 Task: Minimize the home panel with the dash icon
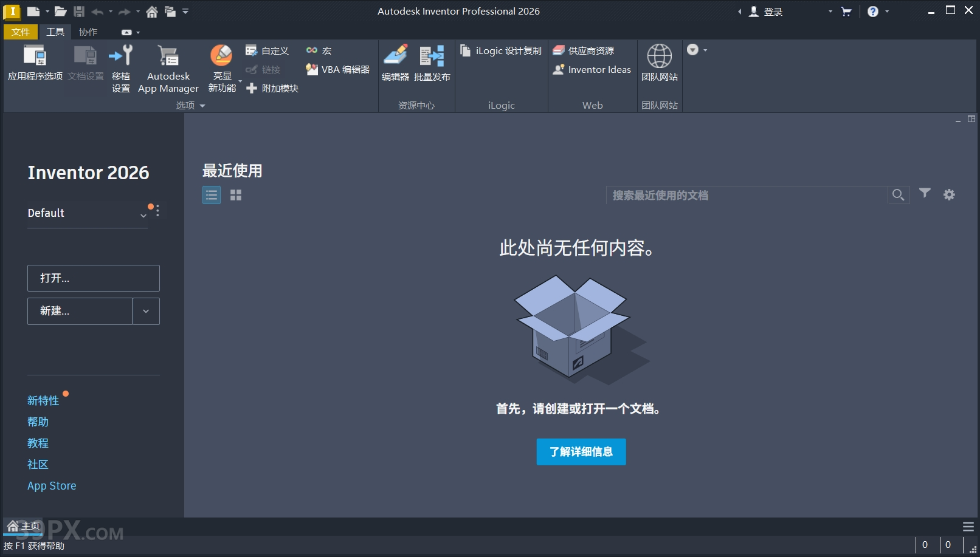958,121
